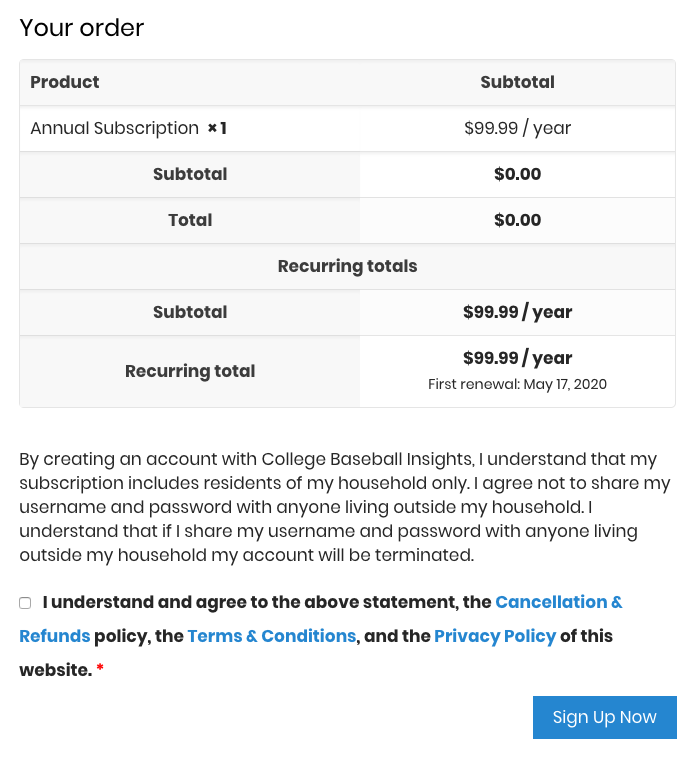This screenshot has height=765, width=698.
Task: Click the $99.99 / year price in the Annual Subscription row
Action: pyautogui.click(x=517, y=128)
